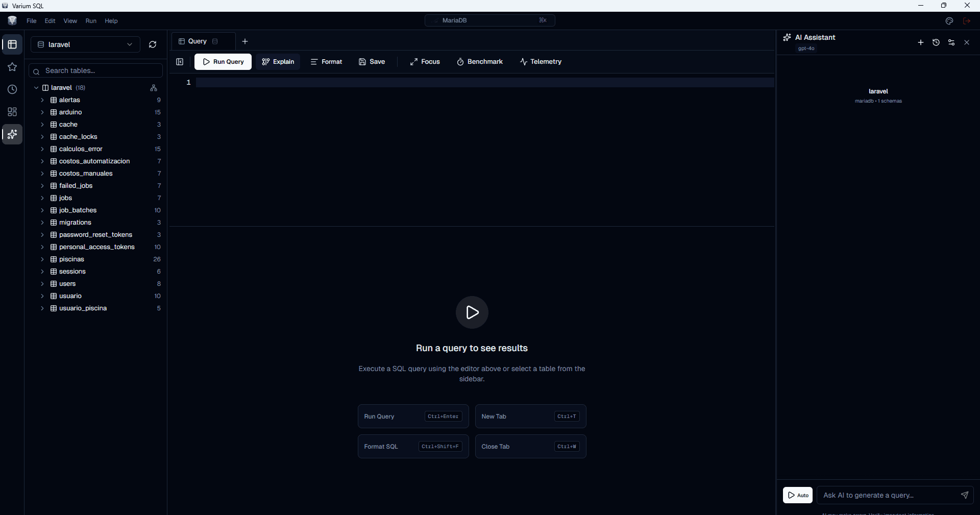This screenshot has height=515, width=980.
Task: Start a new AI Assistant chat with plus icon
Action: 921,42
